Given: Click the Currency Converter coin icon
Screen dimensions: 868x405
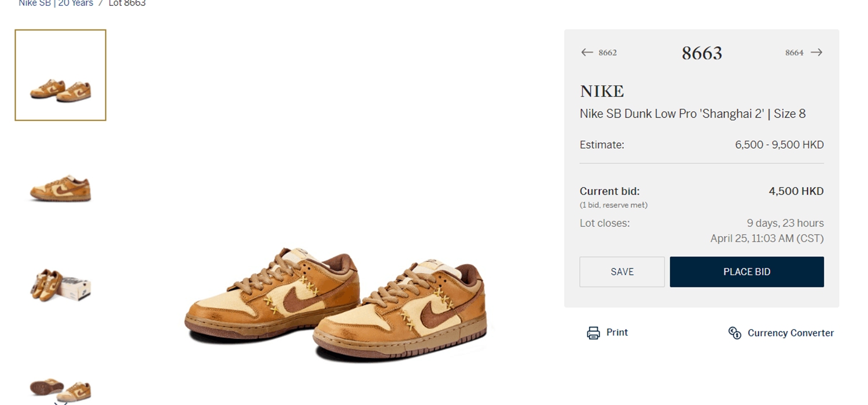Looking at the screenshot, I should [x=734, y=333].
